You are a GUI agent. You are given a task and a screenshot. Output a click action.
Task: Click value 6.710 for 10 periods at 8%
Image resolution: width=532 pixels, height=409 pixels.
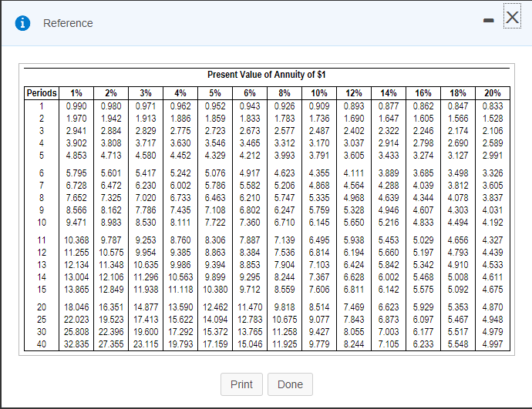[x=285, y=223]
